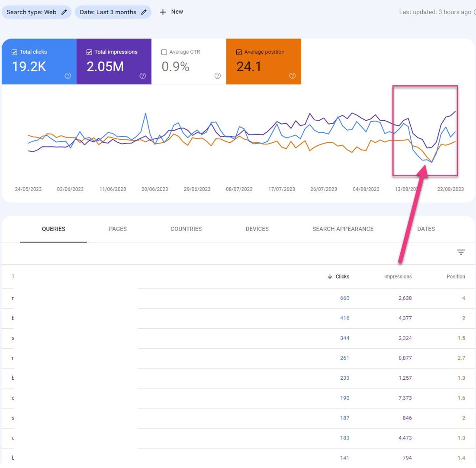476x468 pixels.
Task: Click the 22/08/2023 chart date label
Action: [450, 189]
